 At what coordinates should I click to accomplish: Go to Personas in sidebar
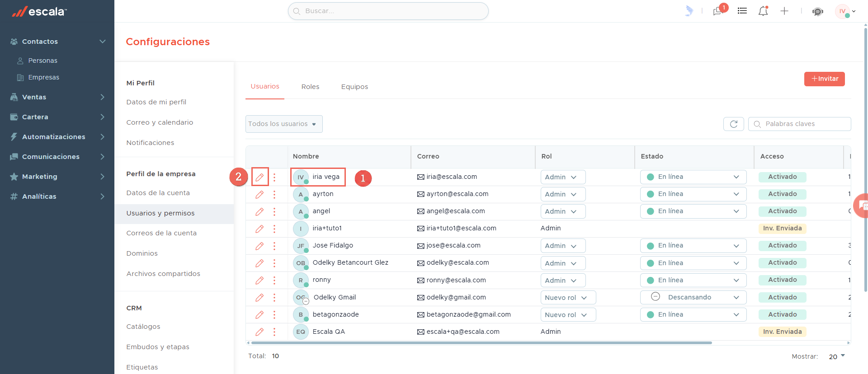point(42,61)
